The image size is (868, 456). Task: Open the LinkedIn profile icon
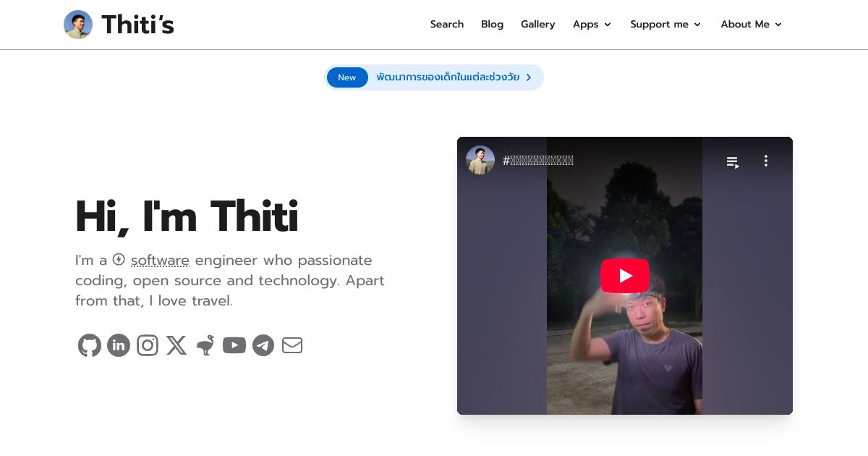119,345
